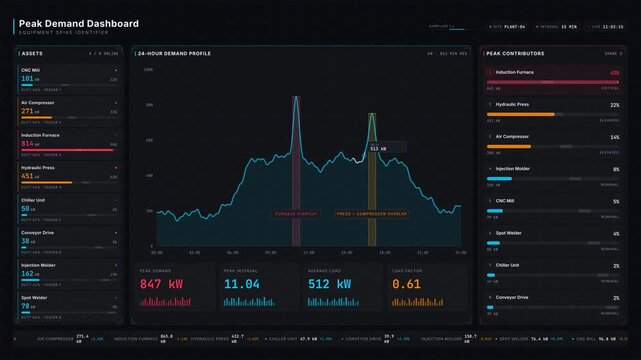The height and width of the screenshot is (360, 641).
Task: Click the Peak Interval 11.04 value
Action: 242,284
